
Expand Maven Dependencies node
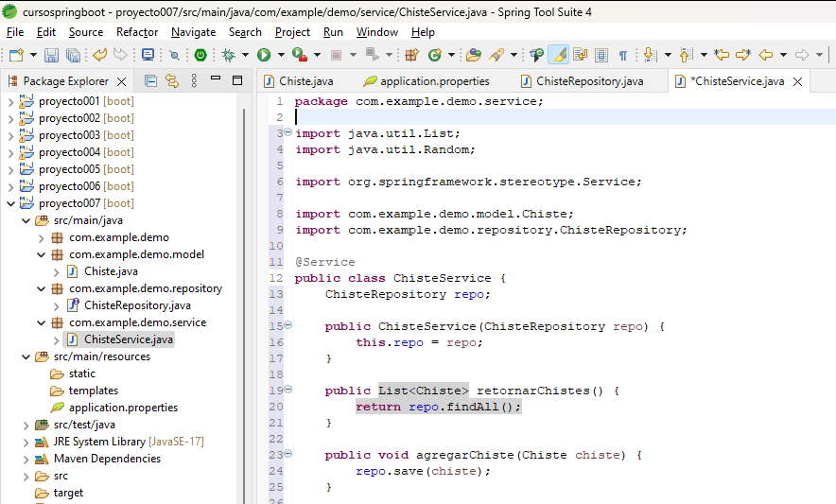[x=26, y=459]
